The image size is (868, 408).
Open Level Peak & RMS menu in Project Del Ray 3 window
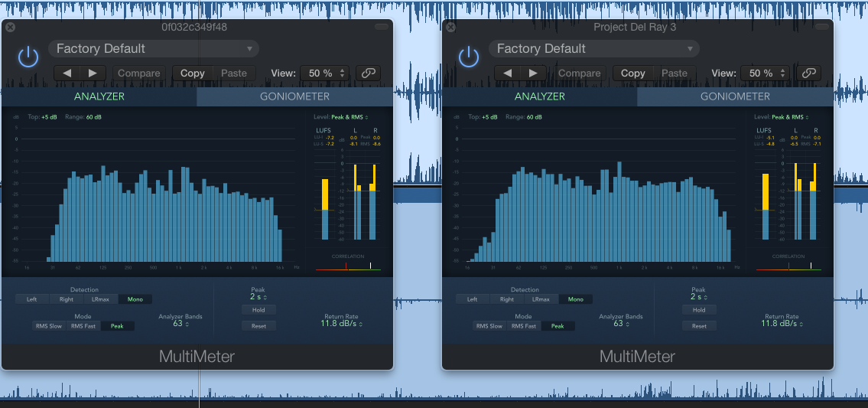click(x=791, y=118)
